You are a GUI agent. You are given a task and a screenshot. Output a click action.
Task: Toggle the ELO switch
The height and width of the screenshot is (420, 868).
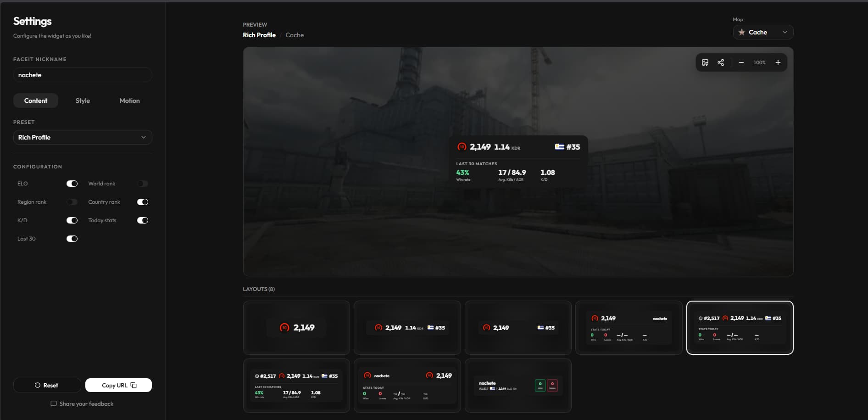[x=72, y=184]
